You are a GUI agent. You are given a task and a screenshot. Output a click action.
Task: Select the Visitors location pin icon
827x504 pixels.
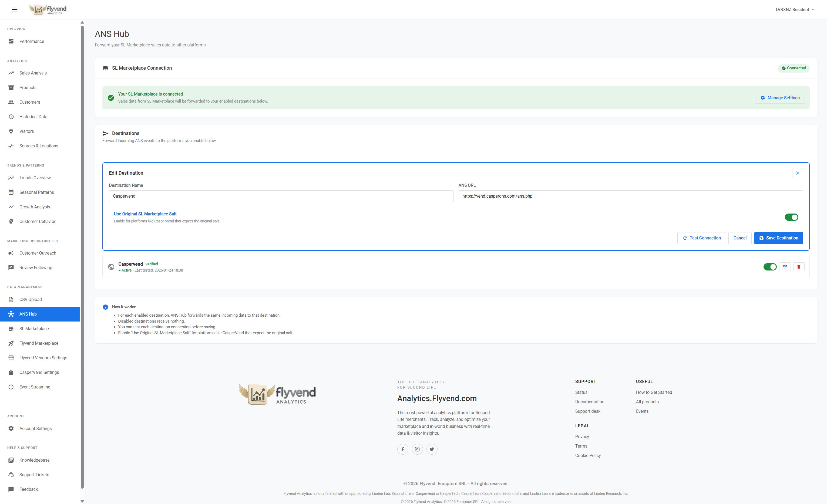click(x=11, y=131)
